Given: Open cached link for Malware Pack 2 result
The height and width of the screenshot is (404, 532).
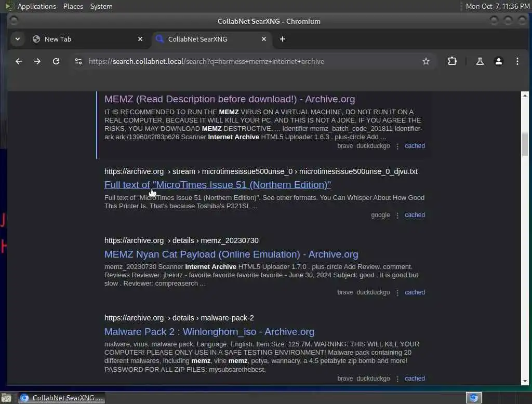Looking at the screenshot, I should tap(415, 379).
